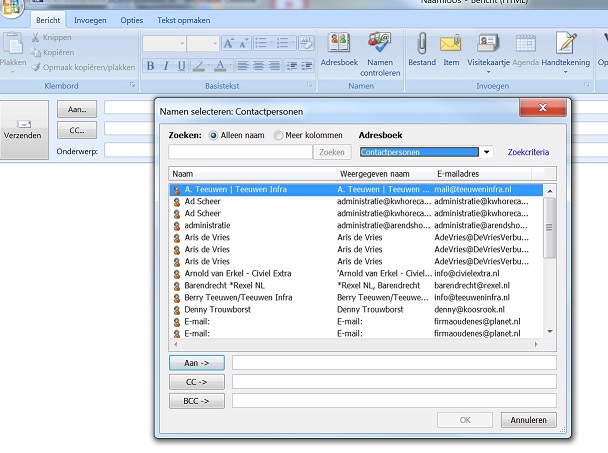The image size is (608, 453).
Task: Switch to the Invoegen ribbon tab
Action: point(90,20)
